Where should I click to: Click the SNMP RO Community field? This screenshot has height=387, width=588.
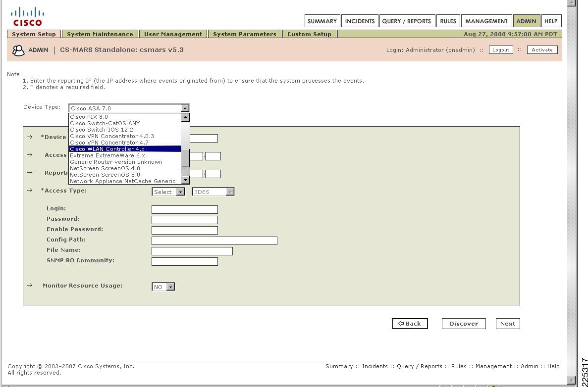coord(184,261)
